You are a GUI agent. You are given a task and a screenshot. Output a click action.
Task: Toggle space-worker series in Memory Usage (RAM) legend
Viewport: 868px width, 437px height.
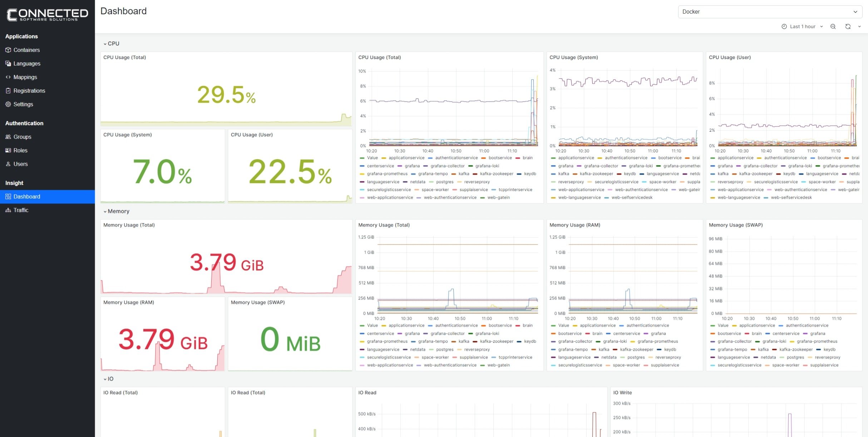[626, 365]
